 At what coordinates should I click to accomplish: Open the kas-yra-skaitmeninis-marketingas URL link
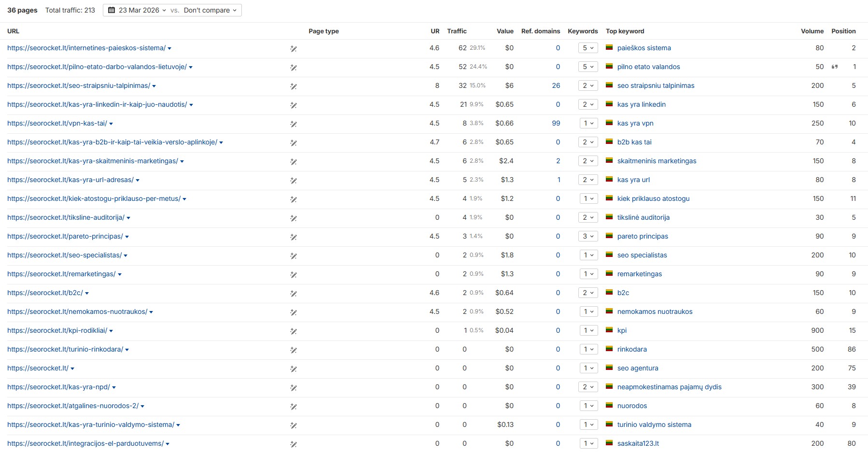coord(93,161)
